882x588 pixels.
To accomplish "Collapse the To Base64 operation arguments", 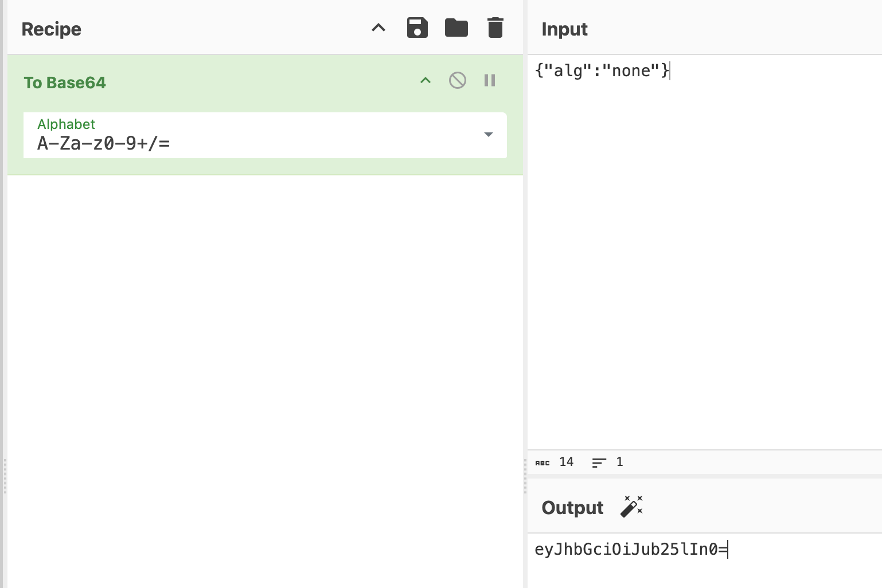I will [426, 80].
